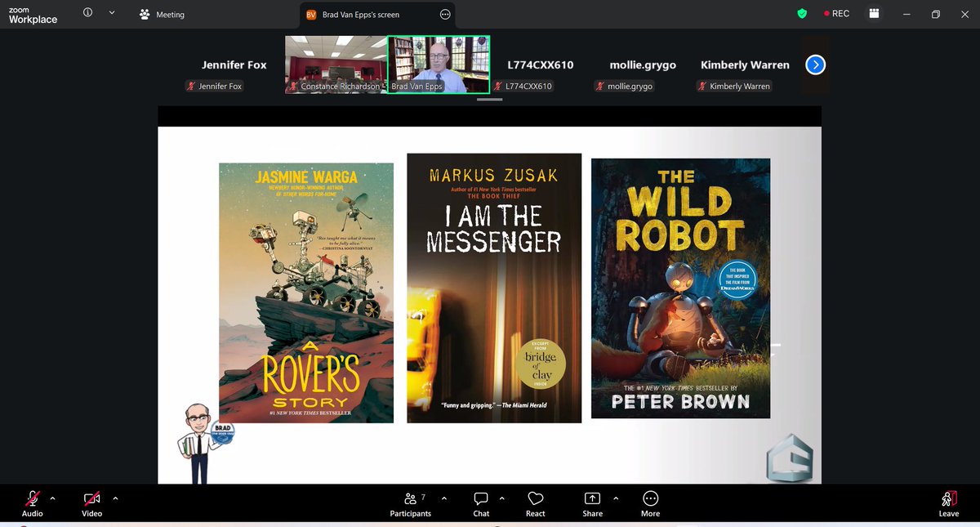Expand video options arrow next to Video
Viewport: 980px width, 527px height.
(x=115, y=498)
